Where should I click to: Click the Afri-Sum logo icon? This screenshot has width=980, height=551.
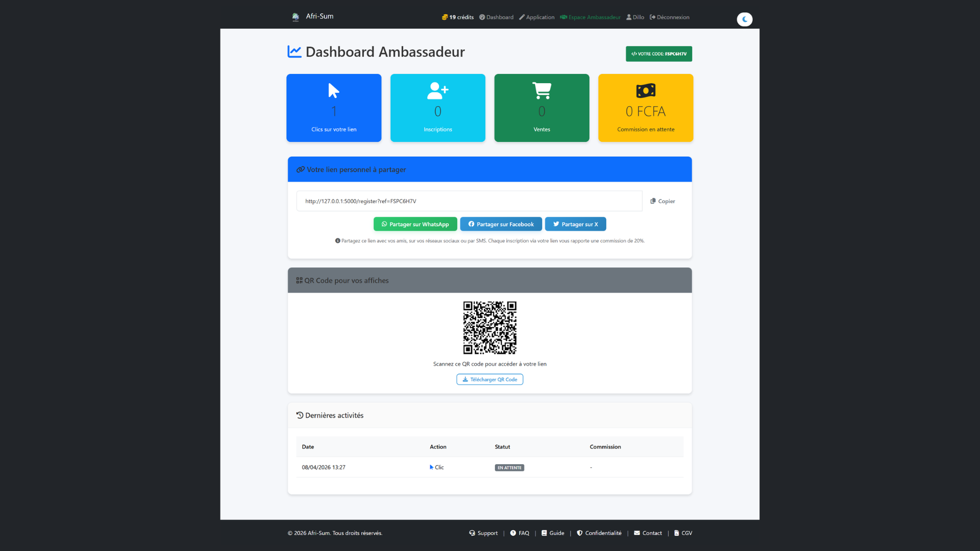(x=296, y=17)
